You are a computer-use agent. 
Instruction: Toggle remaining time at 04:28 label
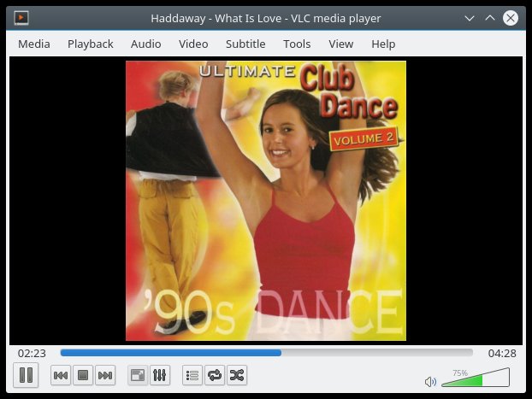[x=502, y=353]
